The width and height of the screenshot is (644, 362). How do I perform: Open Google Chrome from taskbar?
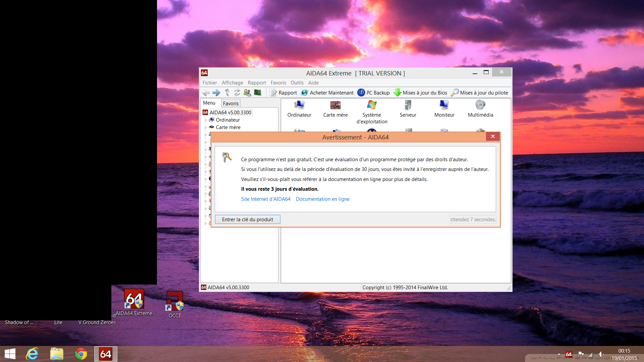click(81, 354)
